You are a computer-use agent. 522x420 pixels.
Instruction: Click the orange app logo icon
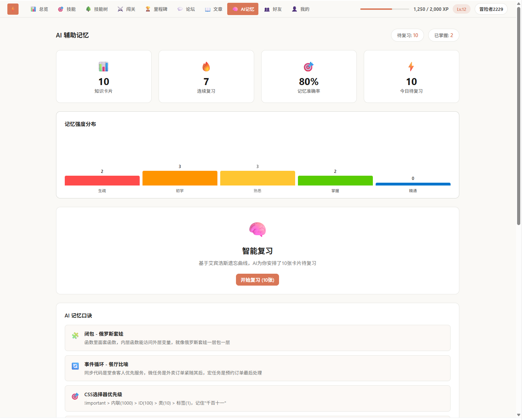pyautogui.click(x=13, y=9)
